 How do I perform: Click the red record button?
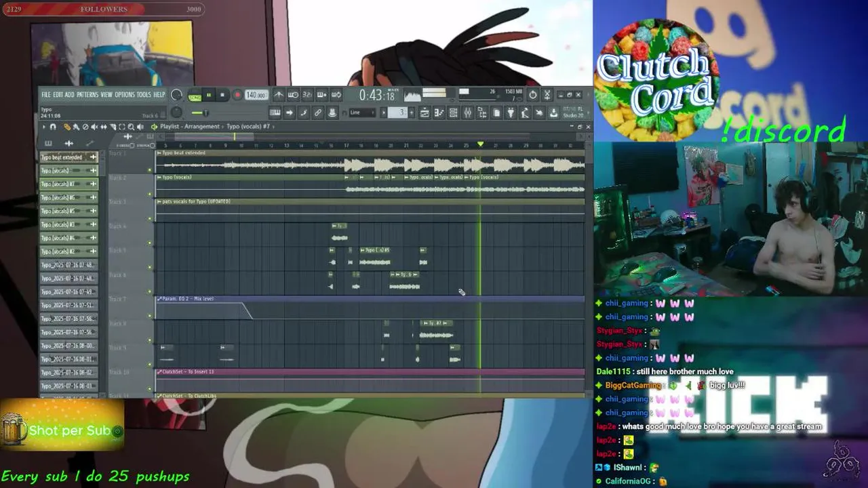[x=237, y=95]
